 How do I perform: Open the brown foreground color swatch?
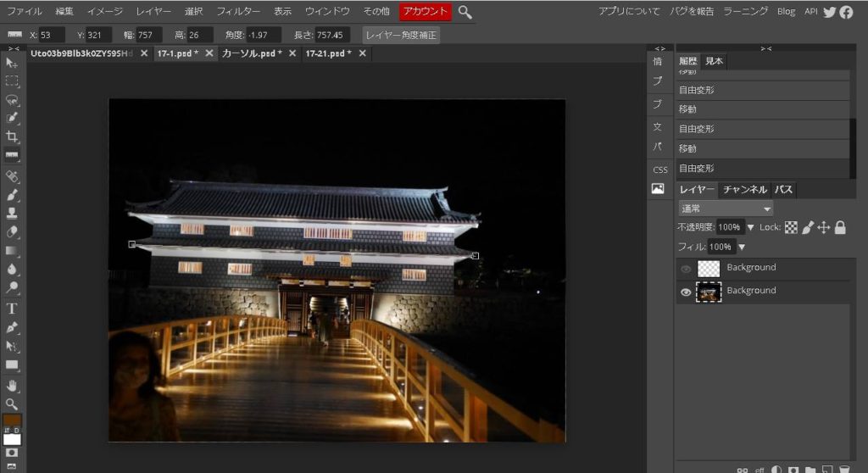point(12,421)
